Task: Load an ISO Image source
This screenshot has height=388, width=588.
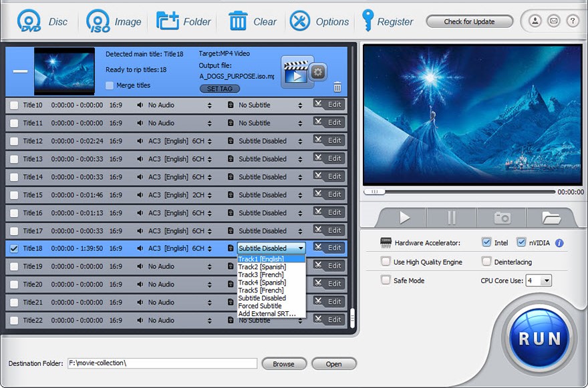Action: click(98, 21)
